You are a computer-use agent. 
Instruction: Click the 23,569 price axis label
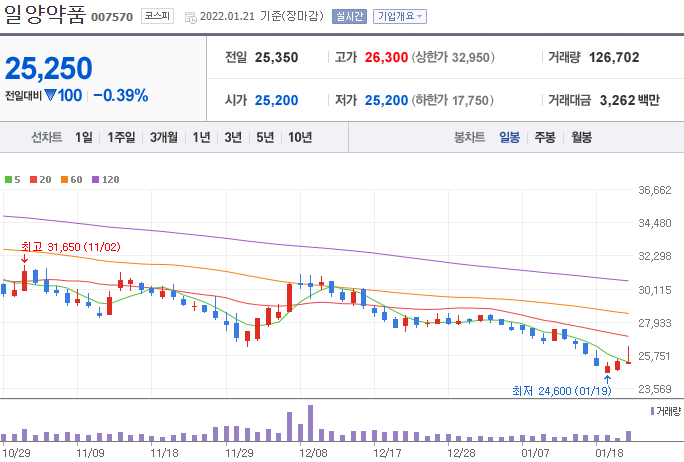pos(654,389)
